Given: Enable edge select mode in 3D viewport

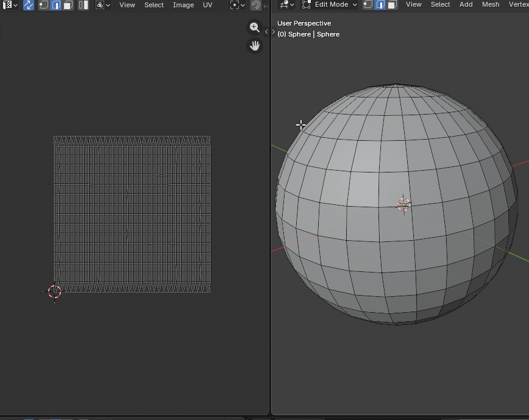Looking at the screenshot, I should click(x=380, y=5).
